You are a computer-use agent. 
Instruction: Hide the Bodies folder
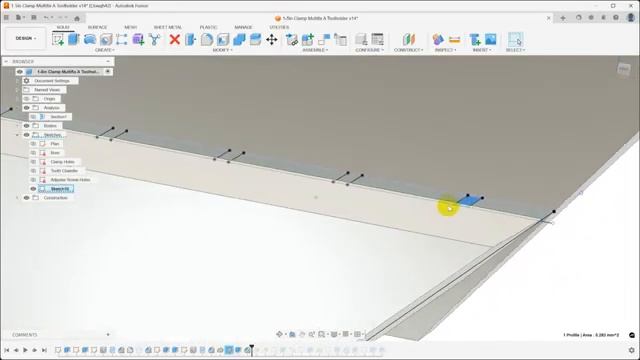tap(27, 126)
